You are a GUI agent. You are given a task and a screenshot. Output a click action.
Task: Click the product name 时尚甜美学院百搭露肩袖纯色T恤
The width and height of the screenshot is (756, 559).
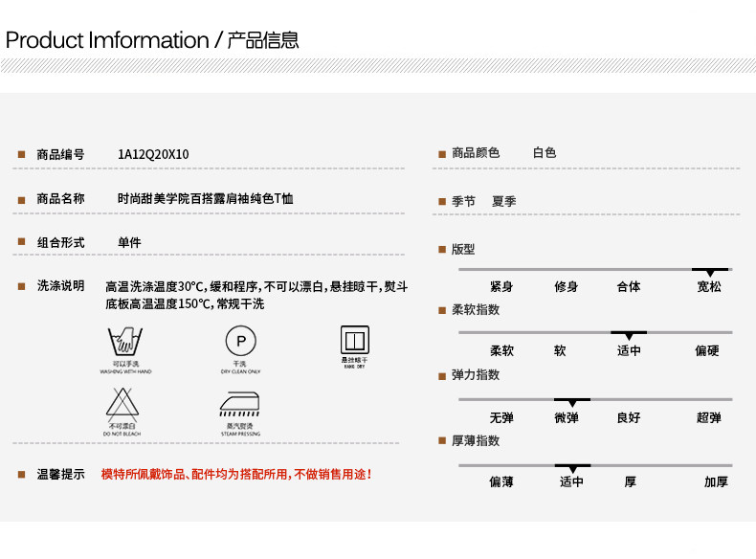point(206,198)
